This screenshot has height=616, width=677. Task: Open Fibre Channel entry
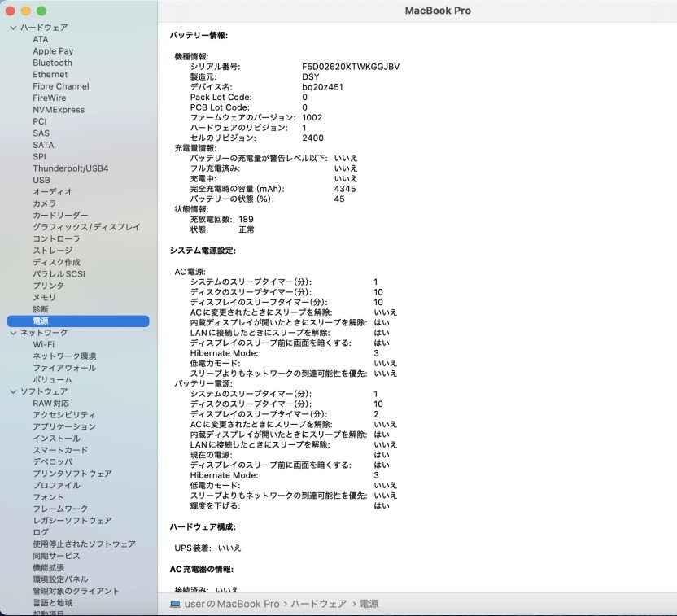pyautogui.click(x=61, y=86)
